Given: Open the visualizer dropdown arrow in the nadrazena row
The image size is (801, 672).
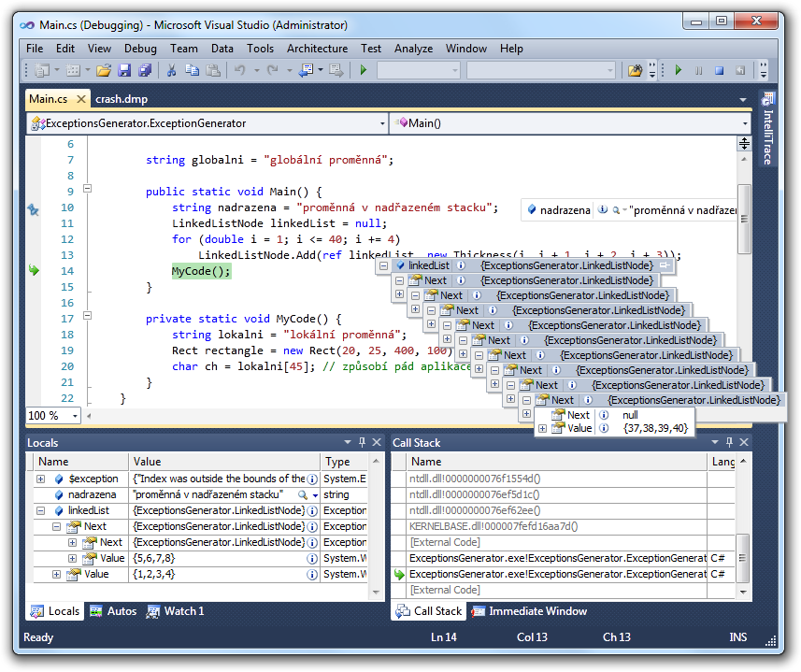Looking at the screenshot, I should [x=315, y=495].
